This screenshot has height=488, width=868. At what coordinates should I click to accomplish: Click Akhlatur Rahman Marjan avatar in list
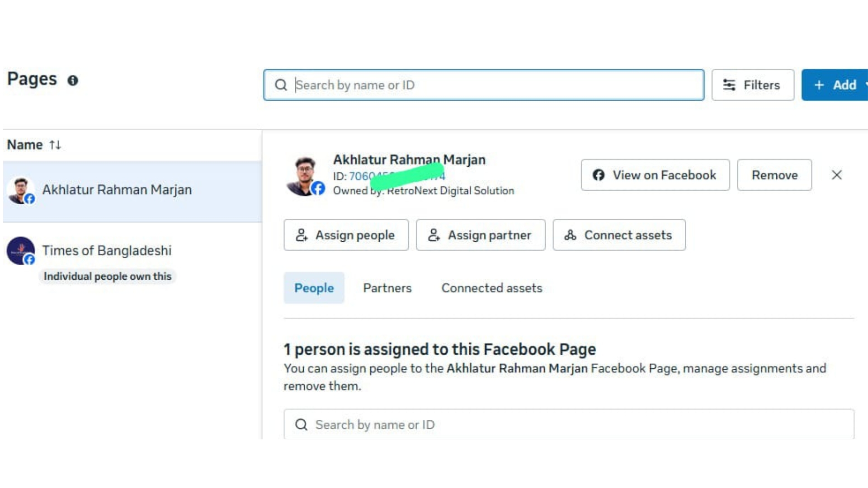20,190
